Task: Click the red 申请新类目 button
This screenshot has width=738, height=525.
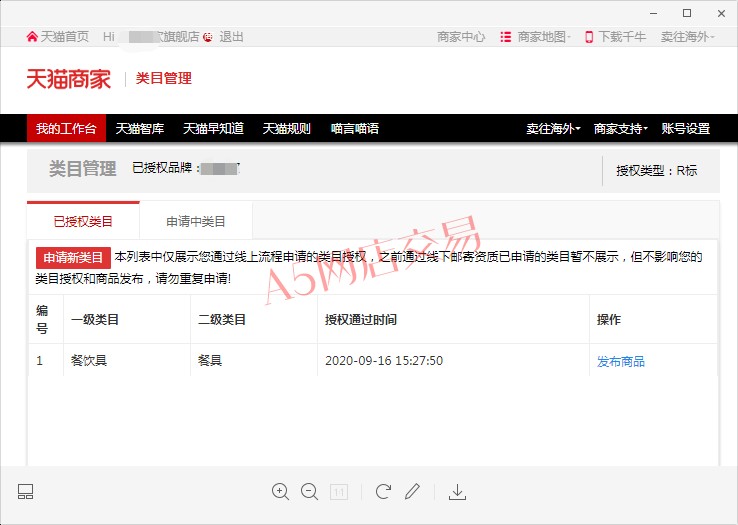Action: (73, 258)
